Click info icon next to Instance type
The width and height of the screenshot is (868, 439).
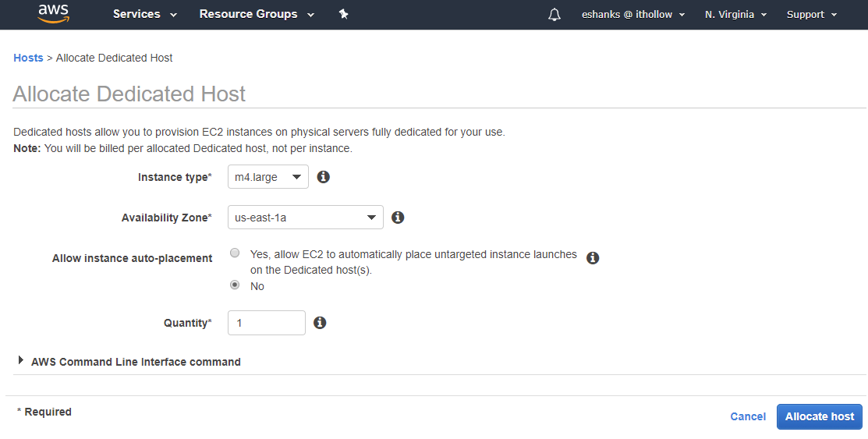[x=324, y=177]
